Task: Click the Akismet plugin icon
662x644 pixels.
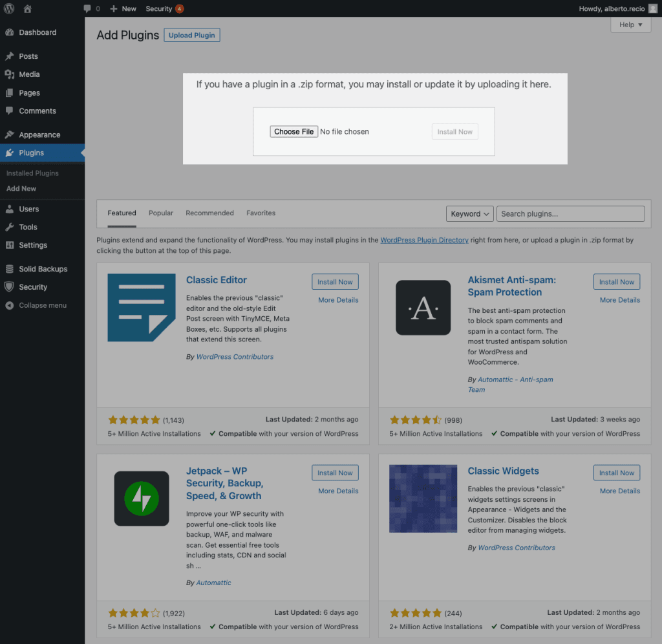Action: (x=423, y=307)
